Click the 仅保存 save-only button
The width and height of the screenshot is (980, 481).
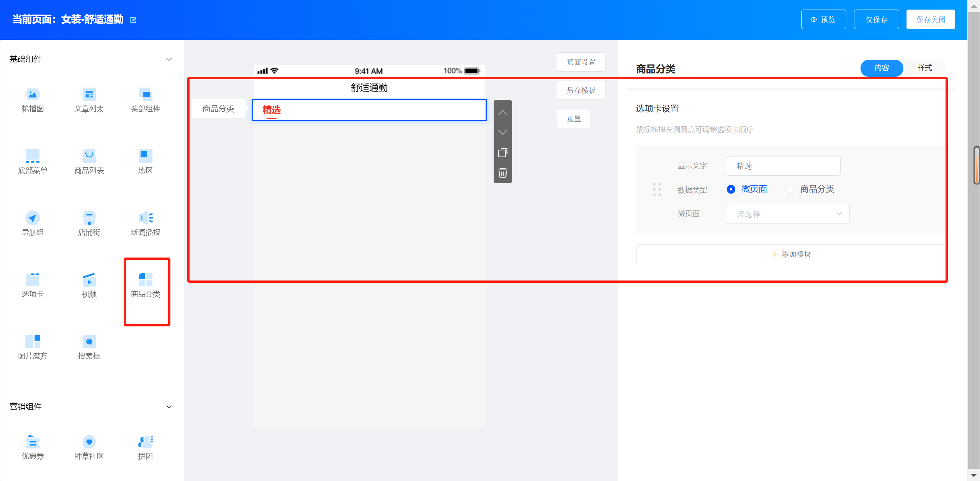[876, 20]
